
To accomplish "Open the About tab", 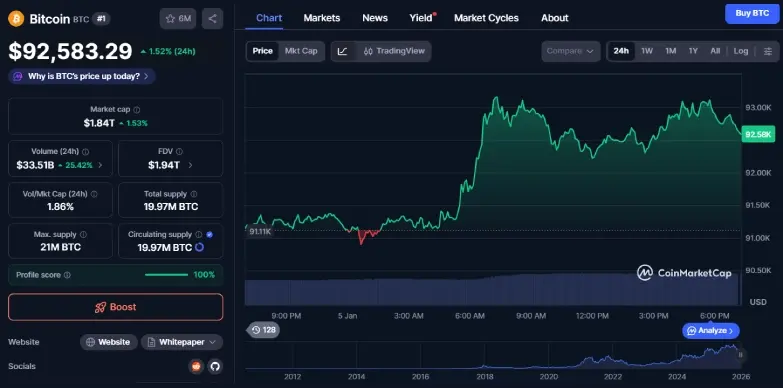I will [x=555, y=18].
